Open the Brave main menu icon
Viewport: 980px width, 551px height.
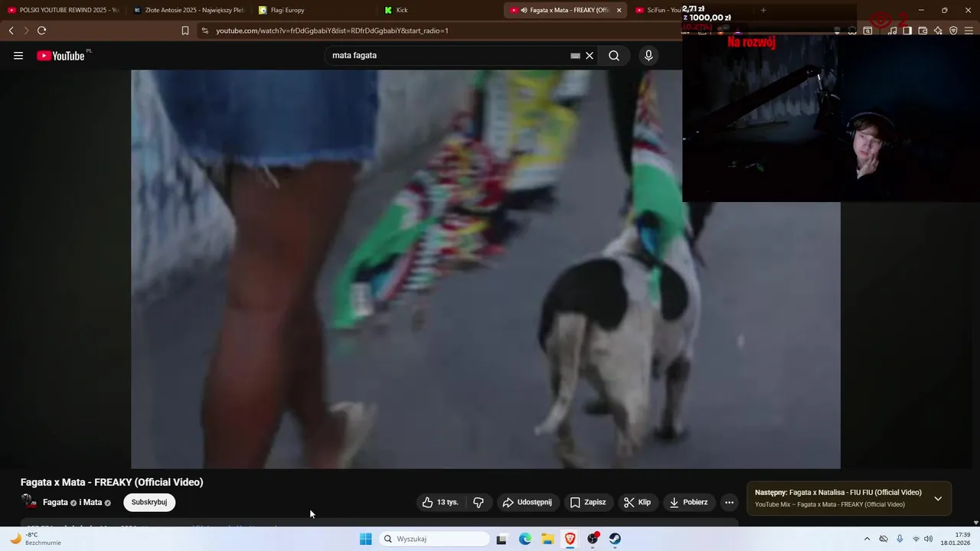[x=969, y=31]
